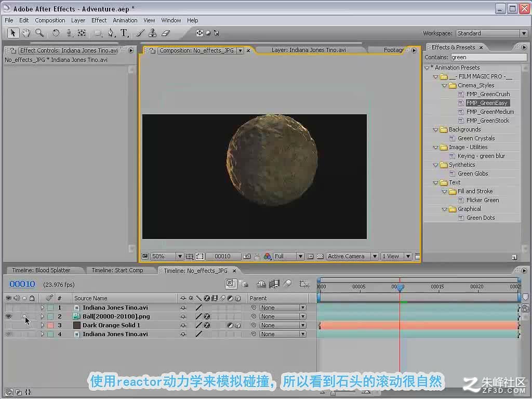Expand Ball[20000-20100].png layer properties
Image resolution: width=532 pixels, height=399 pixels.
43,316
